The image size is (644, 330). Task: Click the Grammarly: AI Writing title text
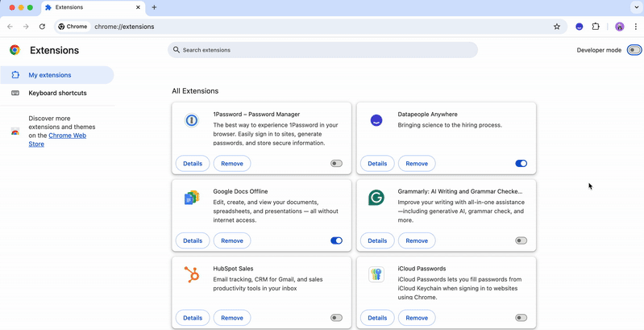tap(460, 191)
